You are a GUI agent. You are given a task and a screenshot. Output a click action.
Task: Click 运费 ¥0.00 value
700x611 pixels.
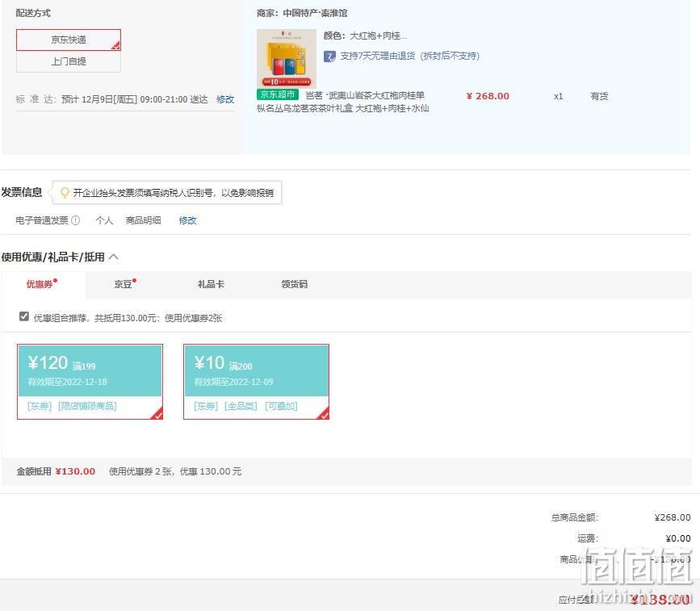677,538
